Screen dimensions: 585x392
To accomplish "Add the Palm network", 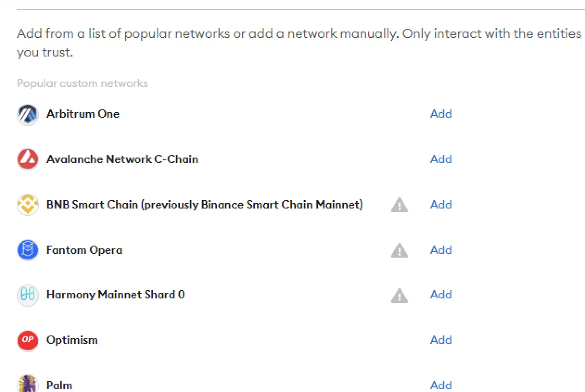I will (441, 385).
